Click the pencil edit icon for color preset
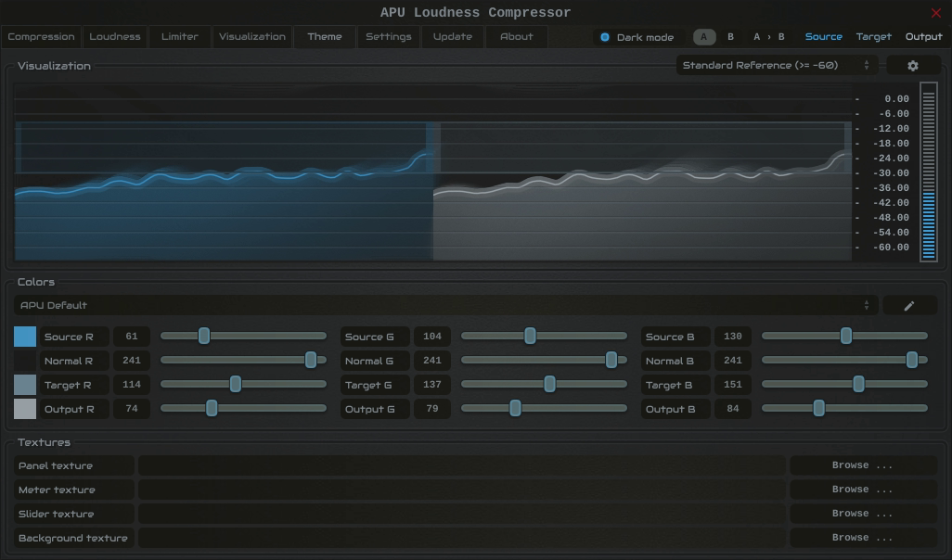Viewport: 952px width, 560px height. [909, 306]
